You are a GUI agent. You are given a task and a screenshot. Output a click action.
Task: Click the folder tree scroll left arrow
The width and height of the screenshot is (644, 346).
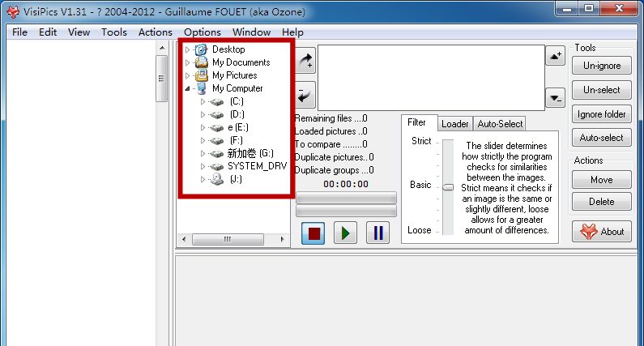click(x=184, y=239)
